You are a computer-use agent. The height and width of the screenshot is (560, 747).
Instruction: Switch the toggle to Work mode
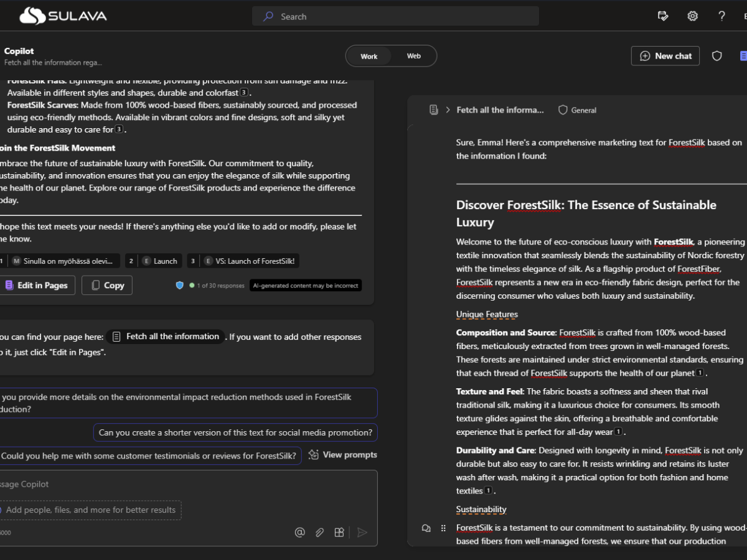[369, 56]
